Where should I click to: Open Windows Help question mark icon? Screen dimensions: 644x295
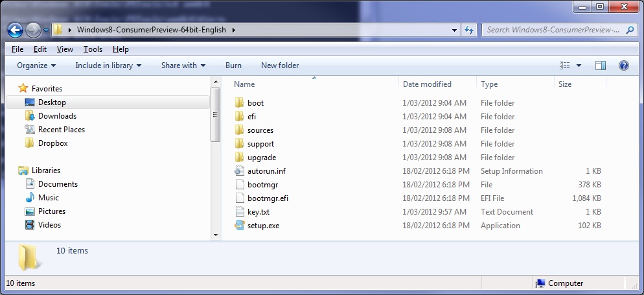click(623, 65)
